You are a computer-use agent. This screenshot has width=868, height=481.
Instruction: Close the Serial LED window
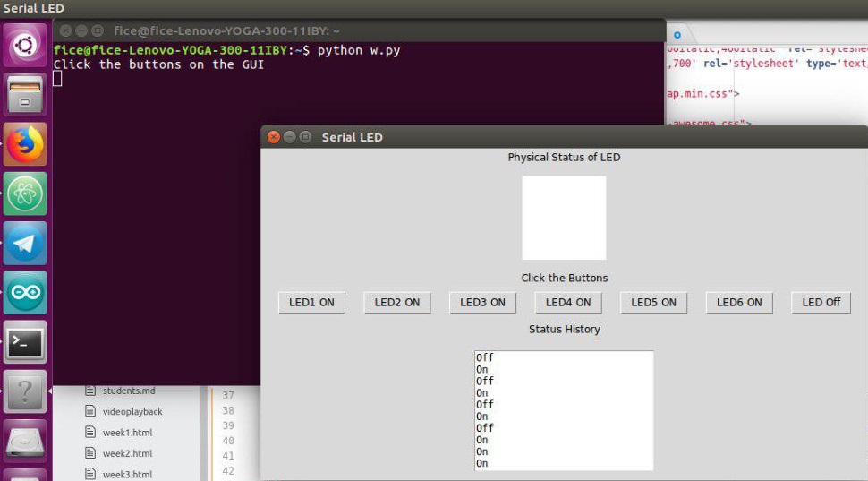pos(274,137)
